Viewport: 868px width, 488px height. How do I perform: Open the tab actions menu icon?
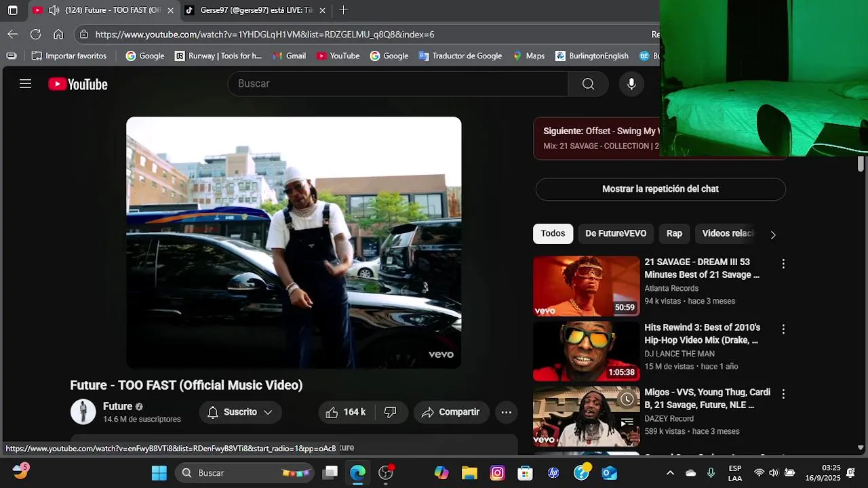[x=12, y=10]
